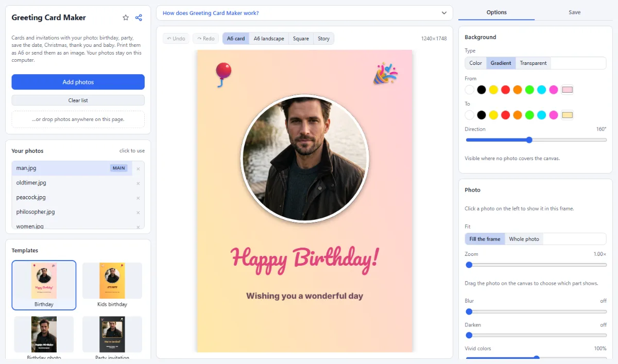This screenshot has height=364, width=618.
Task: Switch to the Save tab
Action: [x=574, y=12]
